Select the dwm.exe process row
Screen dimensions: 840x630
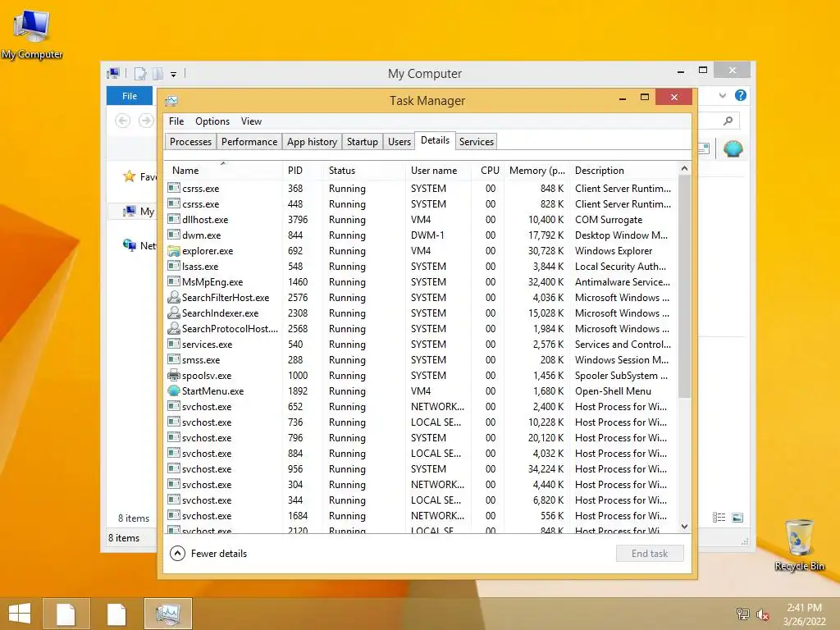point(421,235)
